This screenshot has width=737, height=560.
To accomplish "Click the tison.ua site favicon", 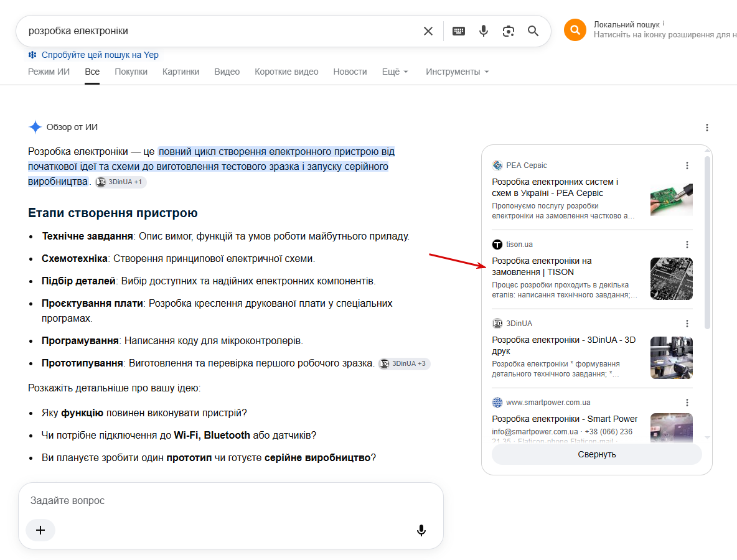I will point(497,245).
